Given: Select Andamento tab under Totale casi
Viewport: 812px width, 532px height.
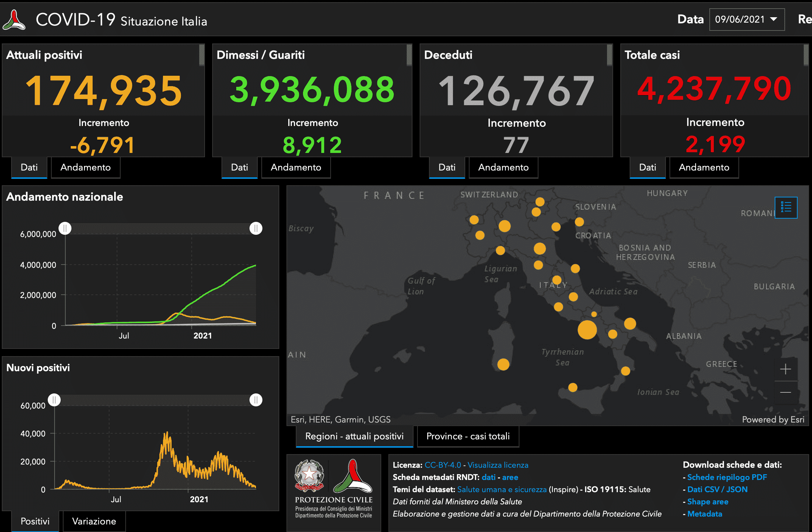Looking at the screenshot, I should [x=704, y=167].
